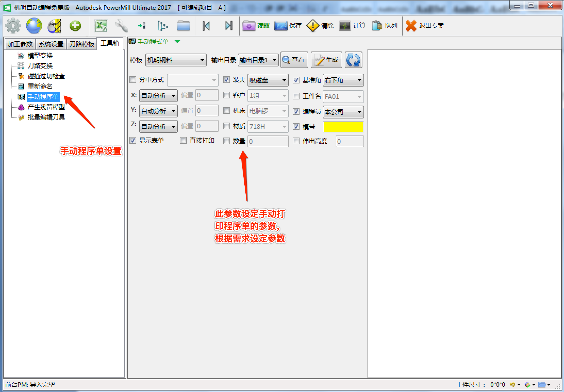Enable the 材质 checkbox
This screenshot has width=564, height=392.
[227, 126]
